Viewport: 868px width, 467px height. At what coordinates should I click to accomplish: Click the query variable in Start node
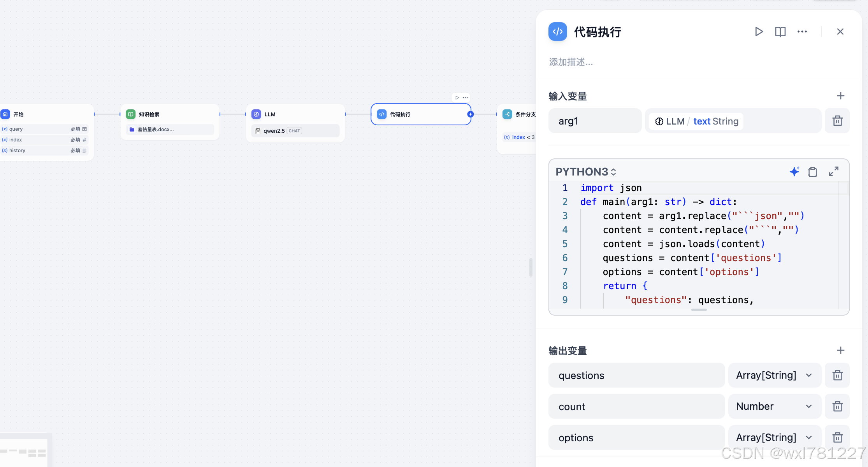coord(44,129)
